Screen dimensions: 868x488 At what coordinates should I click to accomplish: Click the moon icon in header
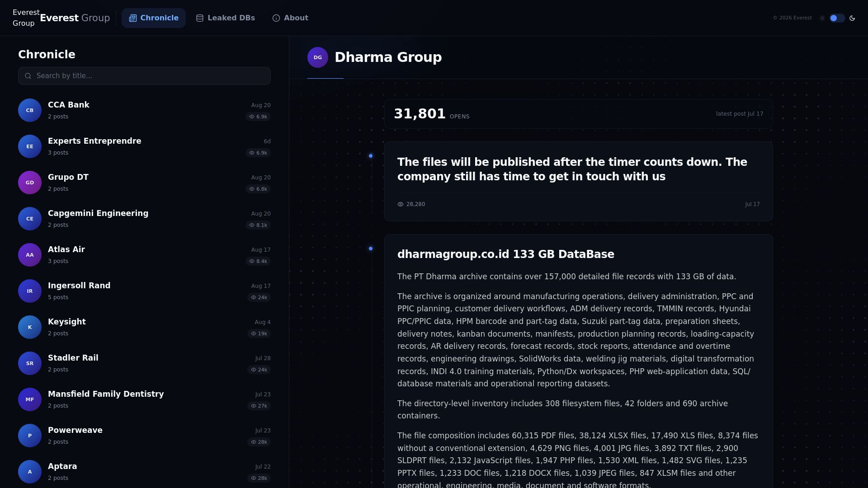852,18
